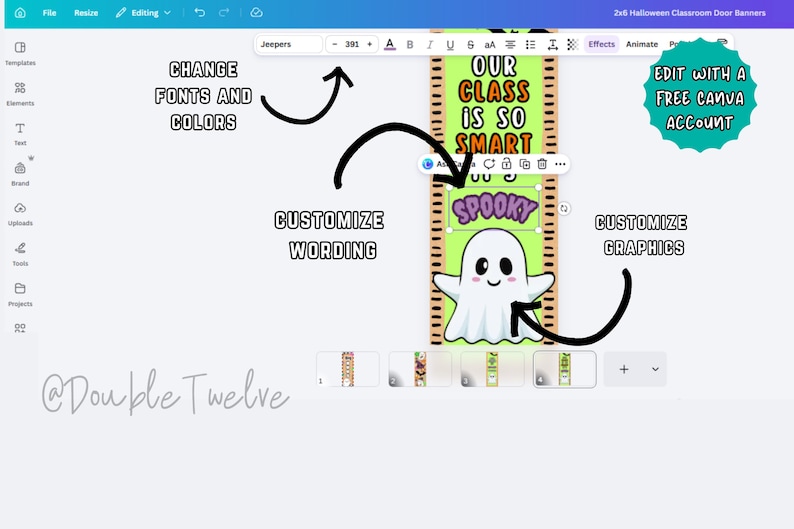Select the SMART text on banner
The height and width of the screenshot is (529, 794).
click(x=494, y=143)
